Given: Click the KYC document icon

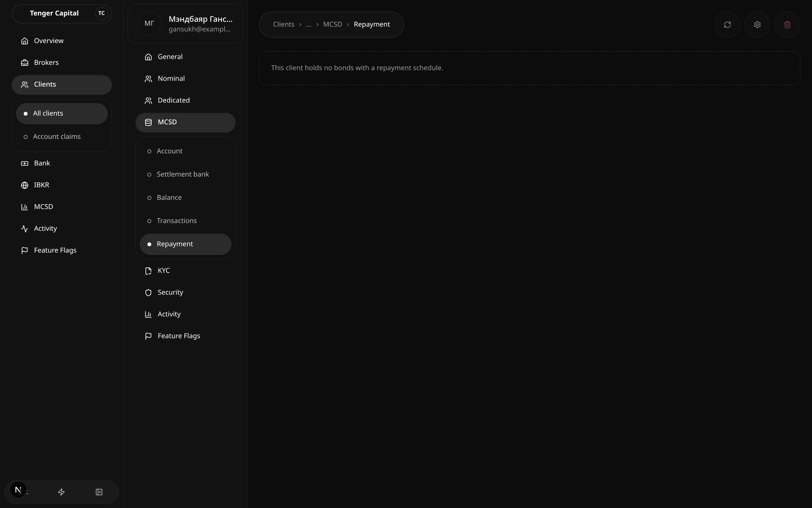Looking at the screenshot, I should 148,271.
